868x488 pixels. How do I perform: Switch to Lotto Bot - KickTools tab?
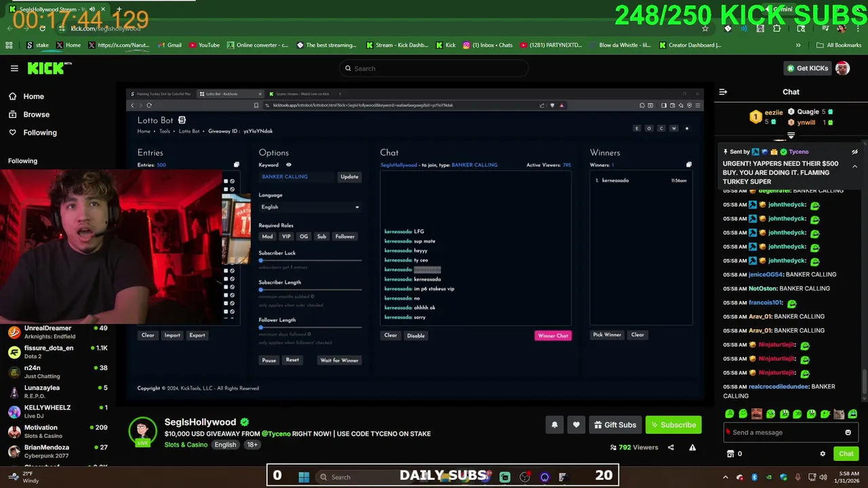tap(231, 94)
